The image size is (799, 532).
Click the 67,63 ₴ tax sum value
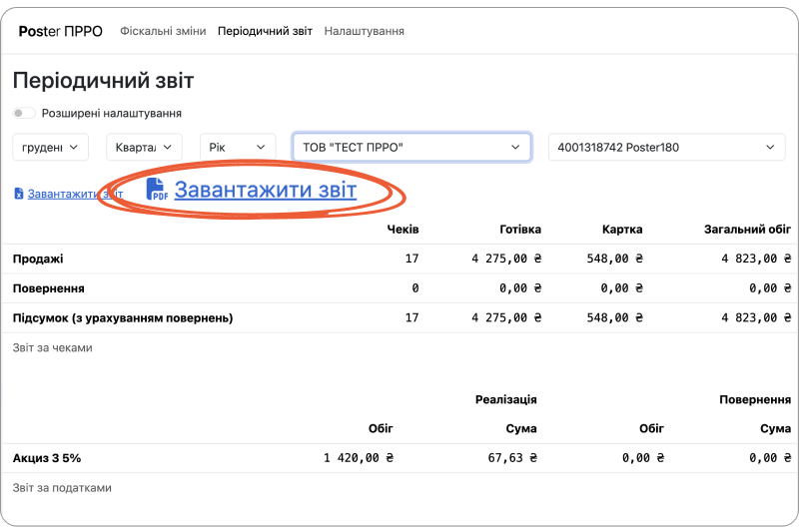[512, 458]
